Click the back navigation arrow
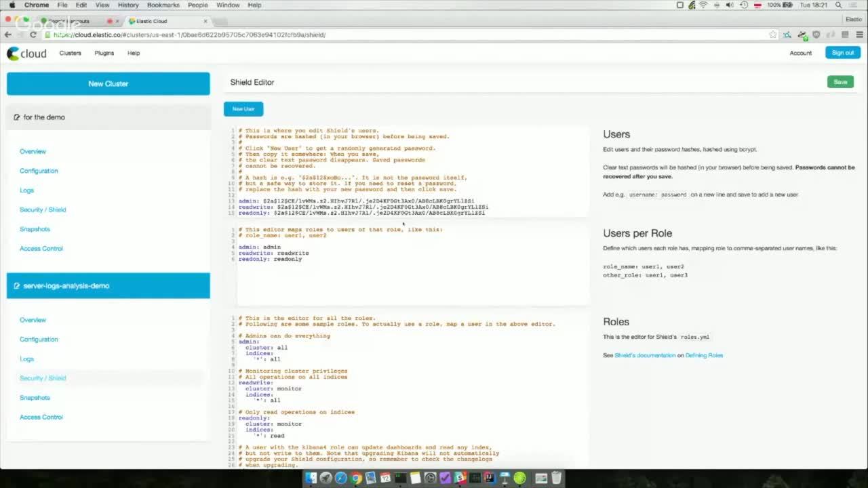 click(7, 35)
